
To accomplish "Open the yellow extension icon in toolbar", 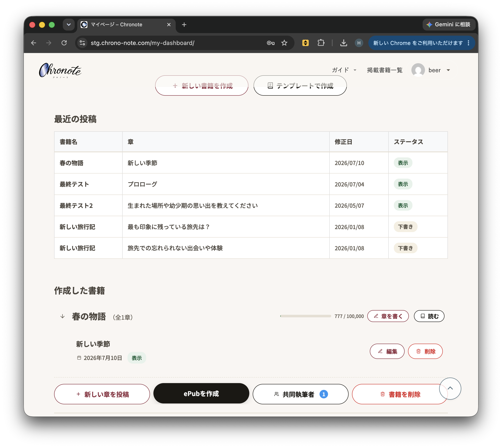I will (x=305, y=43).
